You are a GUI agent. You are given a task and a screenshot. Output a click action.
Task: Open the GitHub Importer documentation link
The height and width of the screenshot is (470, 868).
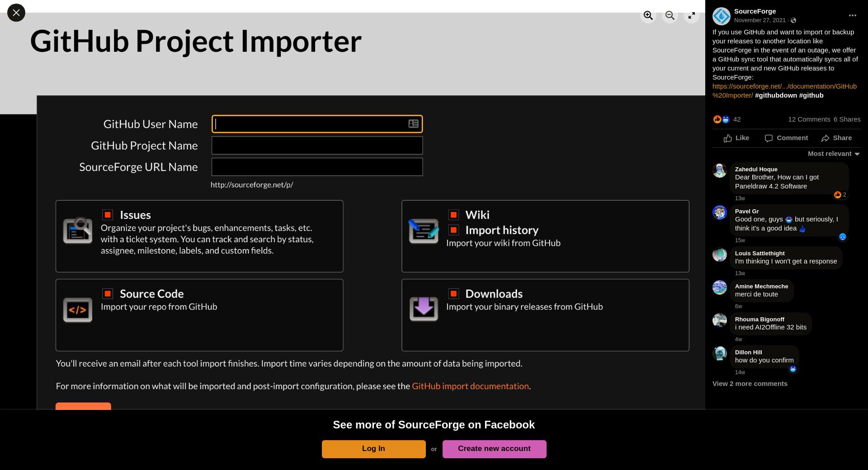pyautogui.click(x=784, y=91)
